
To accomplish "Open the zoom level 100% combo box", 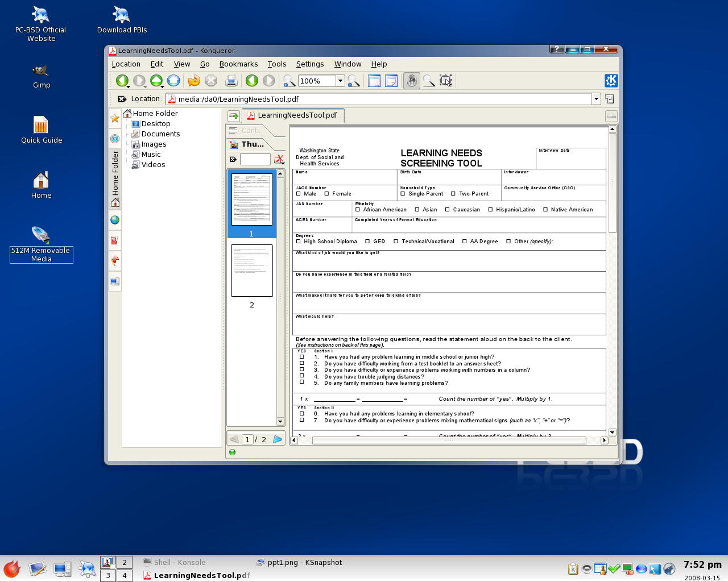I will tap(321, 81).
